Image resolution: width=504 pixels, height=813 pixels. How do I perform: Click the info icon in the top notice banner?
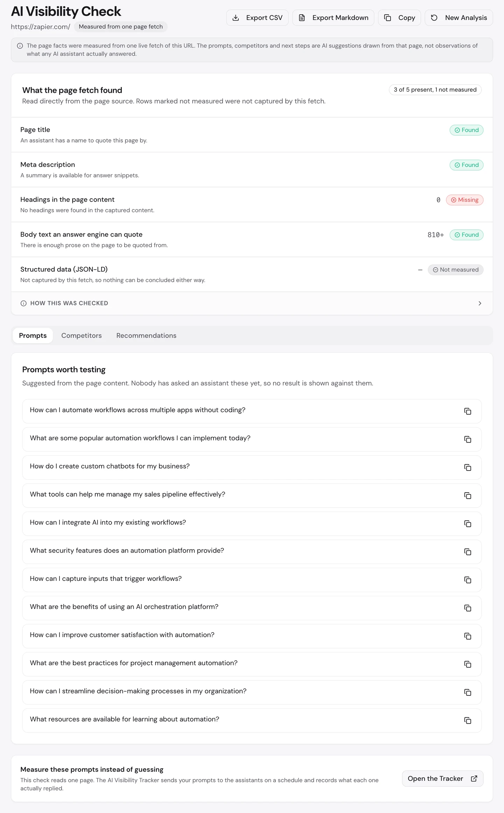pyautogui.click(x=20, y=46)
